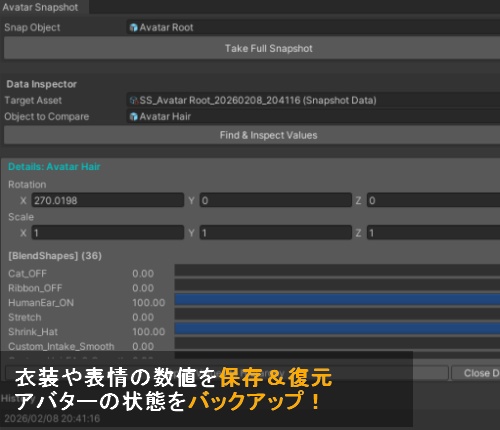500x430 pixels.
Task: Select the Avatar Hair Object to Compare field
Action: pos(313,116)
